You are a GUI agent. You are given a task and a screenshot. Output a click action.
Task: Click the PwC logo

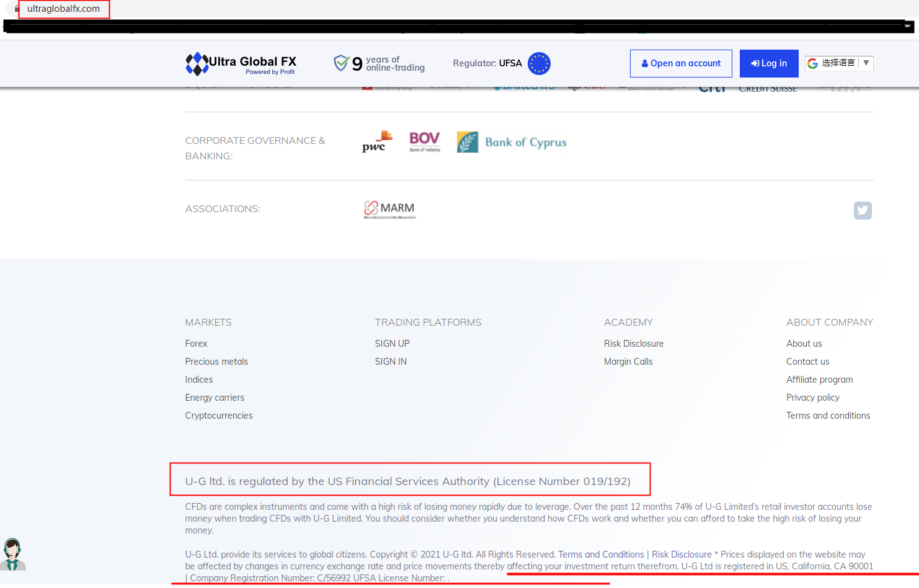[377, 141]
